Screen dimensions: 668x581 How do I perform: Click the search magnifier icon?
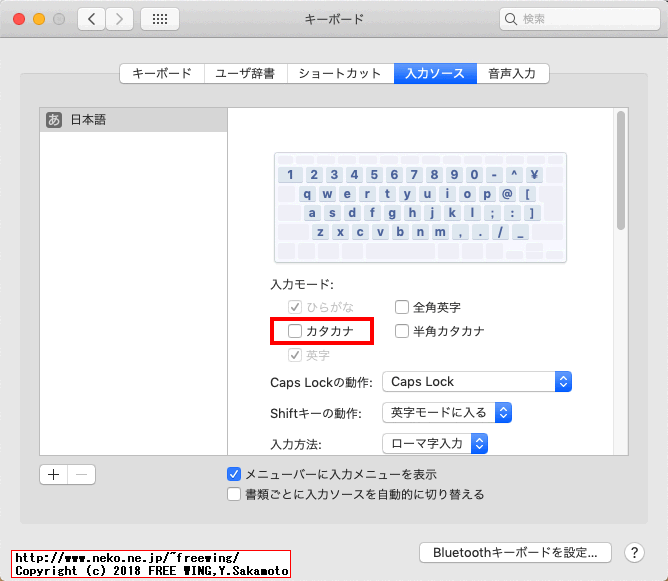click(x=510, y=19)
